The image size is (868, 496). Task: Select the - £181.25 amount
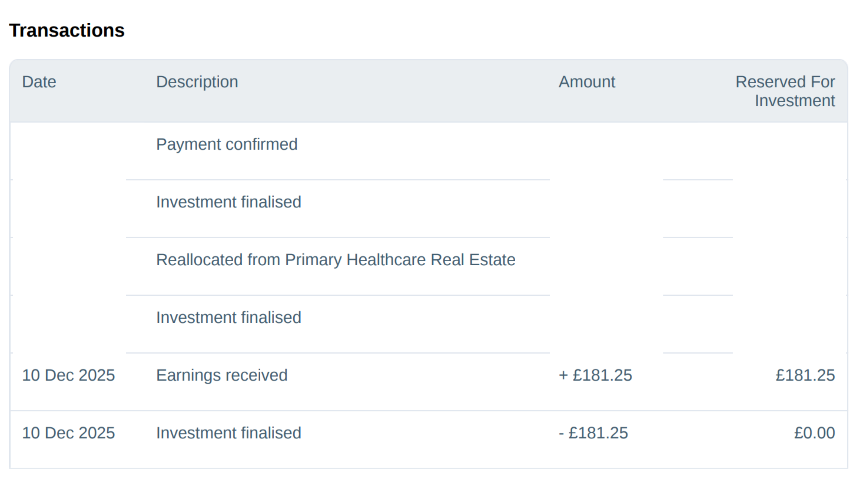[x=593, y=433]
